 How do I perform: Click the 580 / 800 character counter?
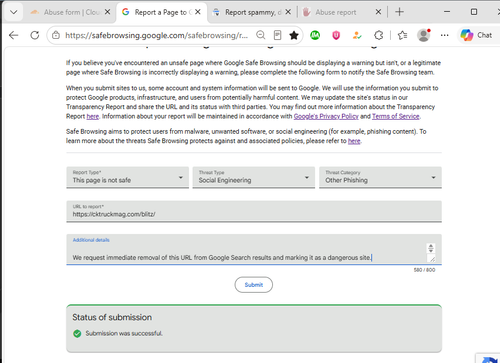click(424, 270)
